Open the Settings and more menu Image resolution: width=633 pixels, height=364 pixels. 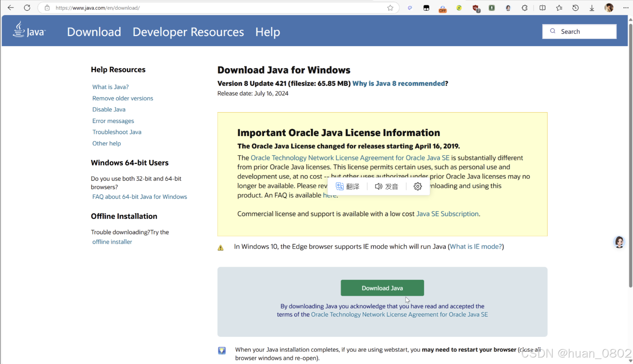click(627, 8)
